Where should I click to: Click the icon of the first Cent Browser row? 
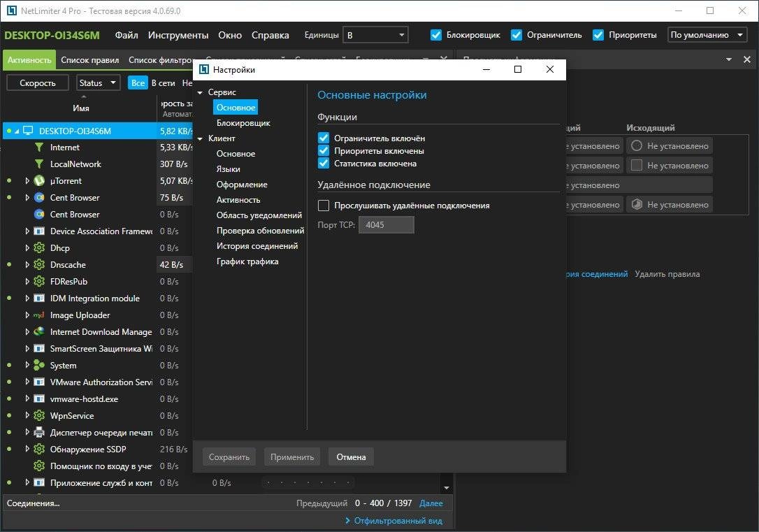click(x=38, y=198)
